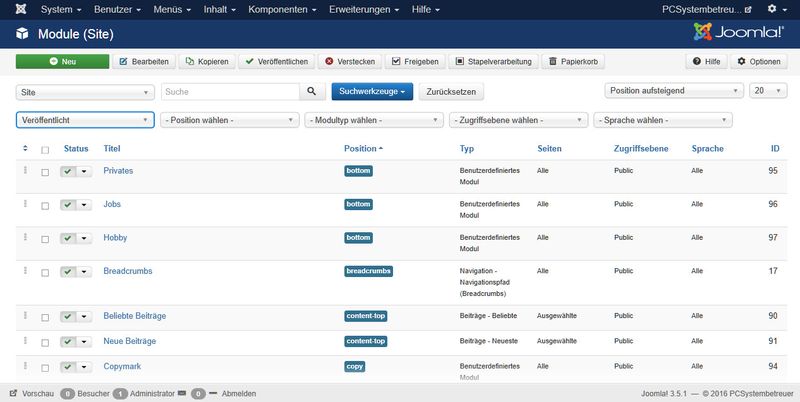
Task: Click the Stapelverarbeitung button
Action: click(493, 61)
